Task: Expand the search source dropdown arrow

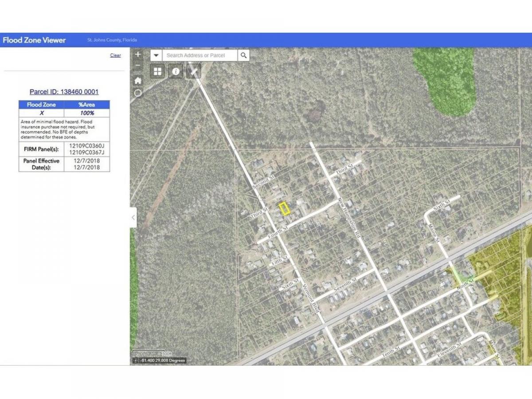Action: (156, 55)
